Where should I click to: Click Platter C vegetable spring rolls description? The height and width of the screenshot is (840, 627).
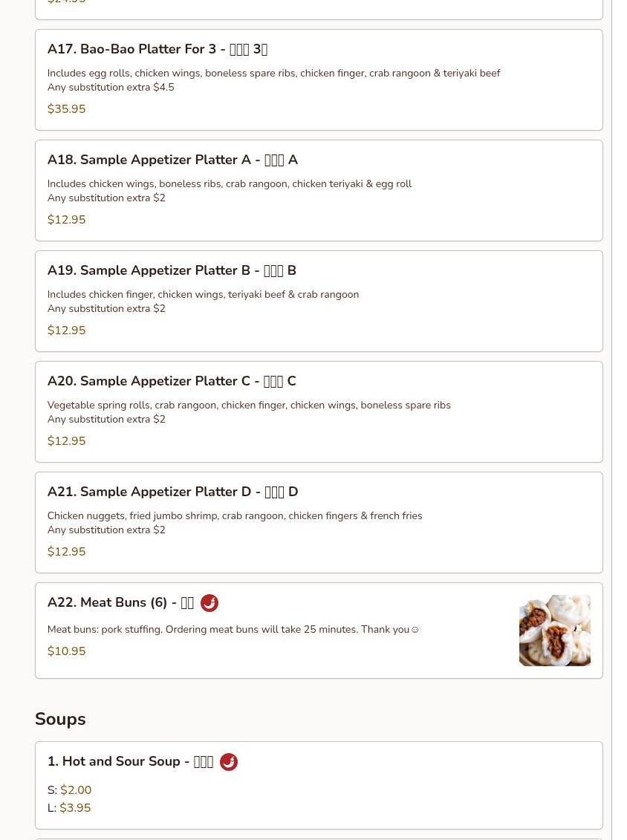[x=249, y=405]
